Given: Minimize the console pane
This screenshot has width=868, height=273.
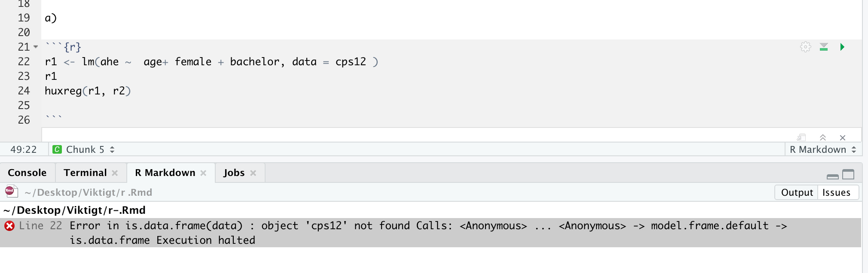Looking at the screenshot, I should click(x=833, y=176).
